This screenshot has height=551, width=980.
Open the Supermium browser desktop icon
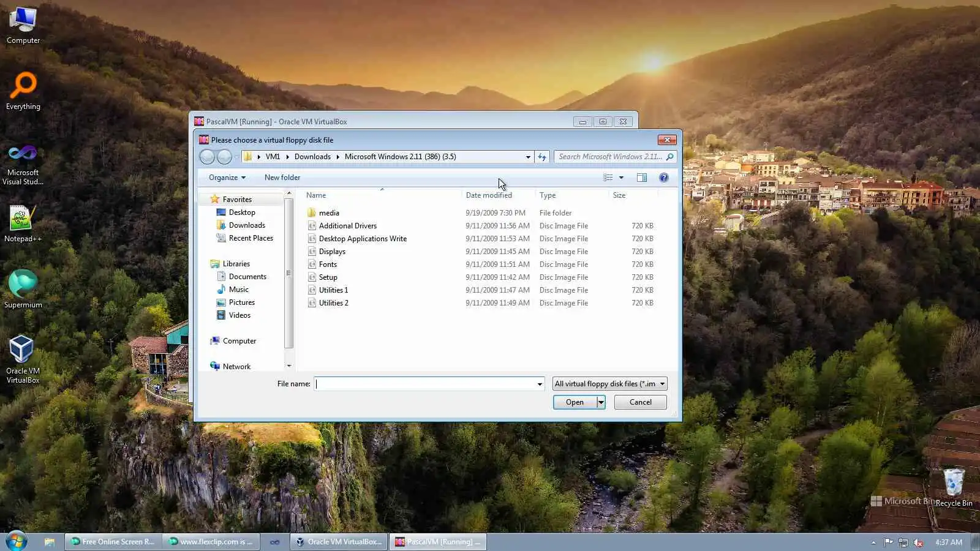coord(23,289)
